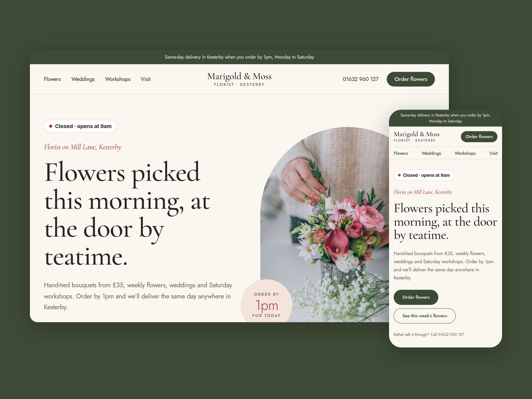The height and width of the screenshot is (399, 532).
Task: Open Weddings in the desktop navigation
Action: [83, 79]
